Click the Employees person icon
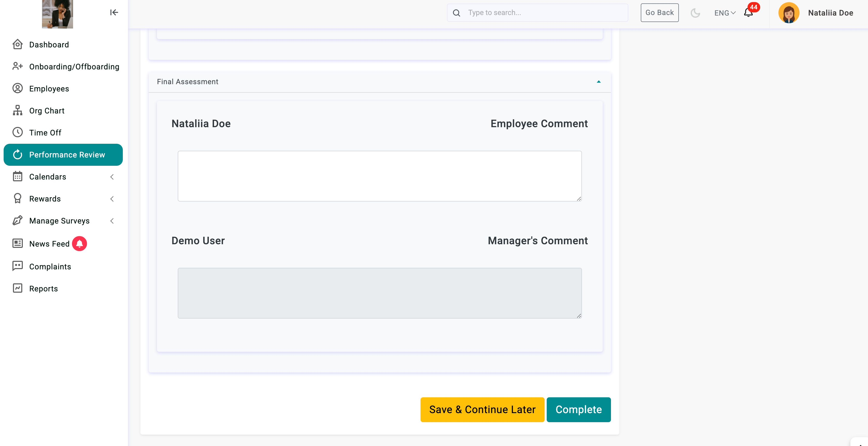The width and height of the screenshot is (868, 446). (18, 88)
